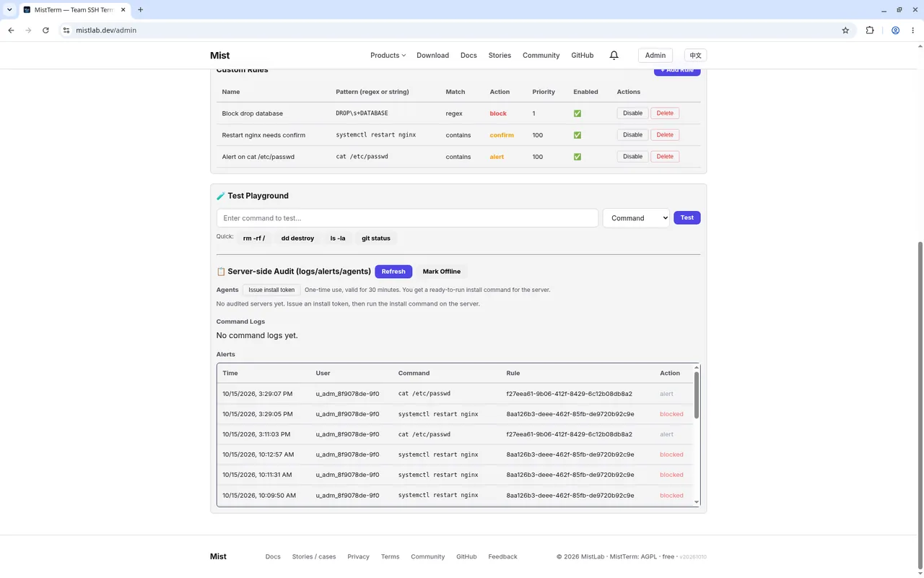
Task: Click Issue install token button
Action: (271, 290)
